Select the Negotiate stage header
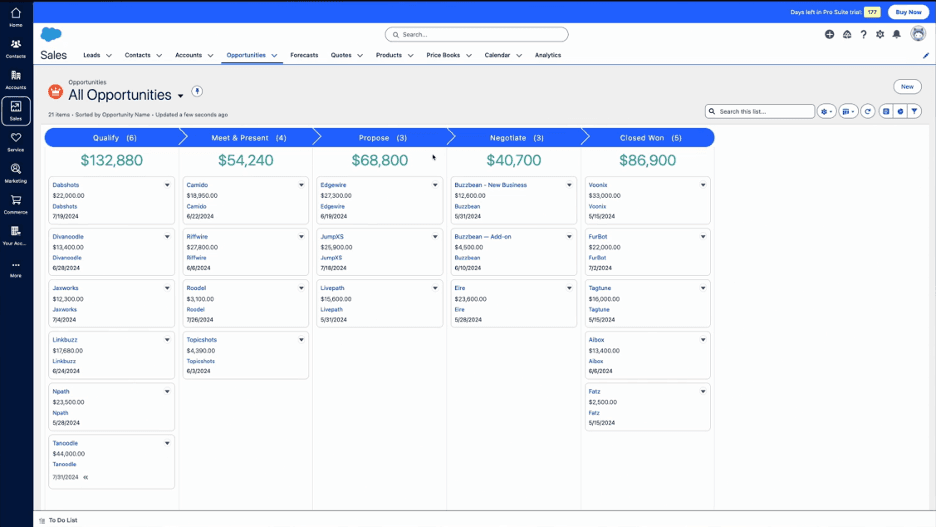The image size is (936, 528). (516, 137)
